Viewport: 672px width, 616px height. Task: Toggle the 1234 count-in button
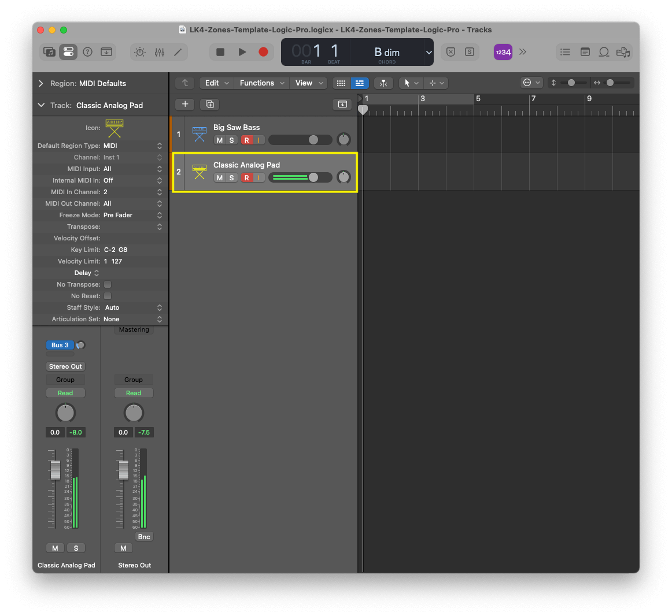(503, 52)
